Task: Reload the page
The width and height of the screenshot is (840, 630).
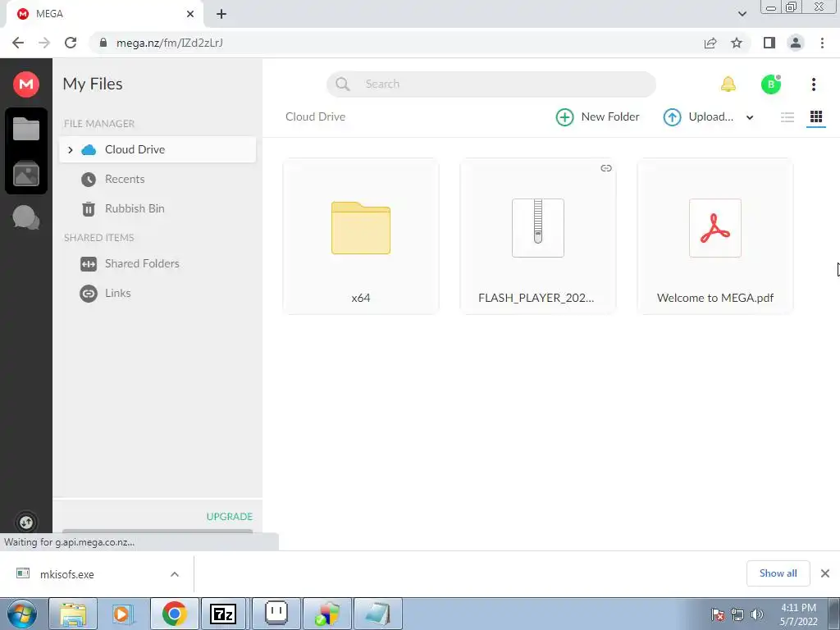Action: click(71, 43)
